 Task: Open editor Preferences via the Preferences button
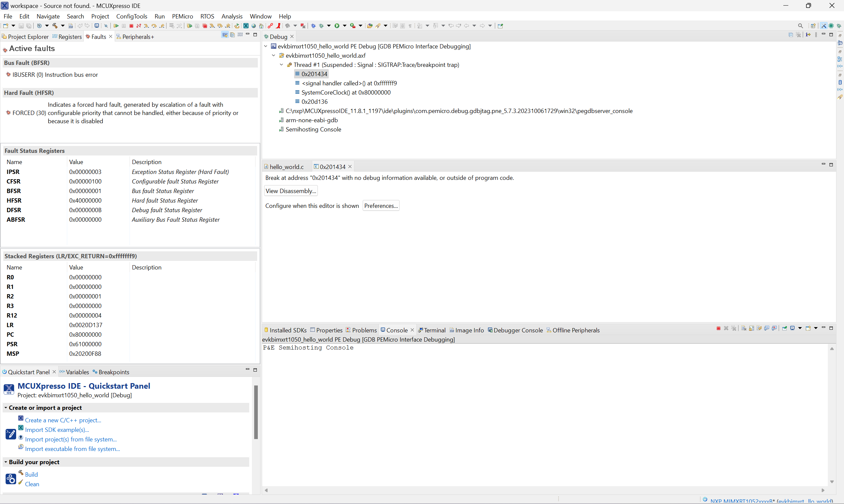(381, 206)
